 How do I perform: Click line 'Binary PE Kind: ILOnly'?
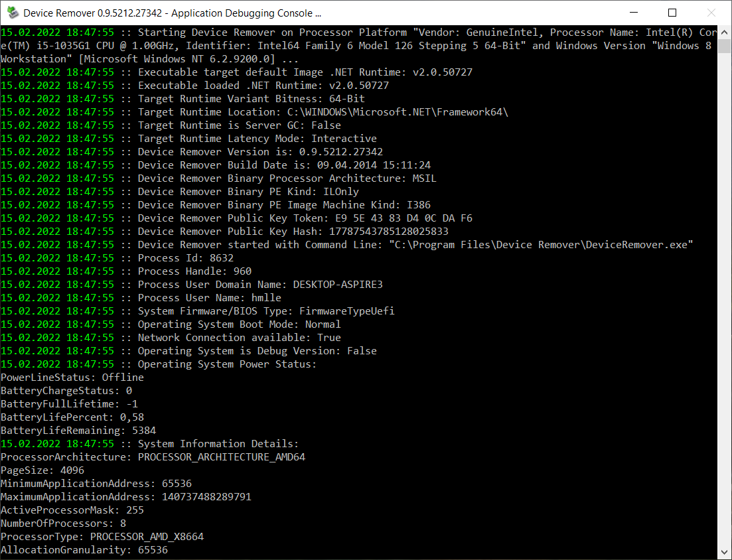(x=180, y=192)
